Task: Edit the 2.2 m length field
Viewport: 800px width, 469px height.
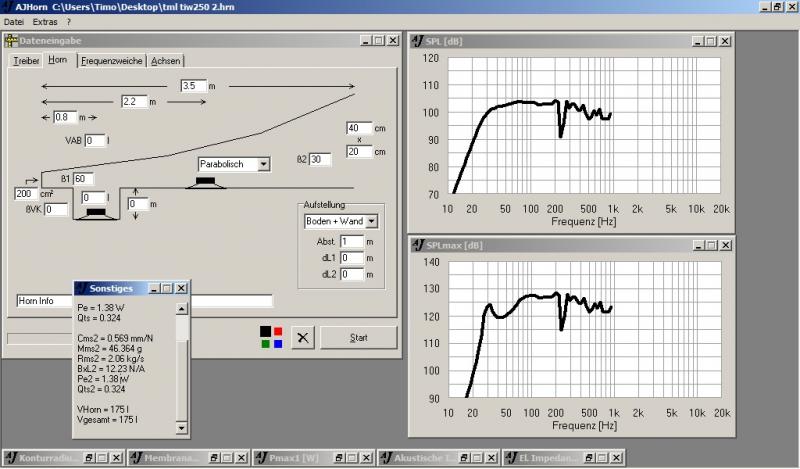Action: 134,102
